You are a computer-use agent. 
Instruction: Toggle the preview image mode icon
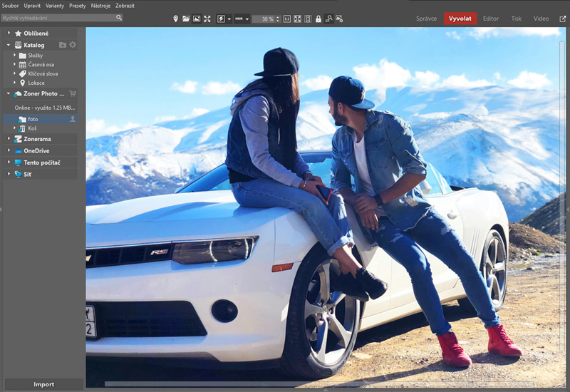pos(196,19)
